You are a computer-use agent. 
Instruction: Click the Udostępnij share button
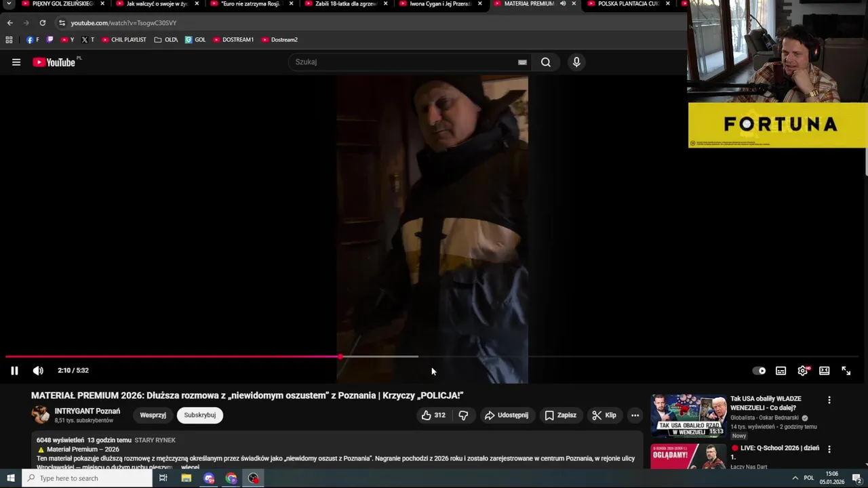(506, 415)
